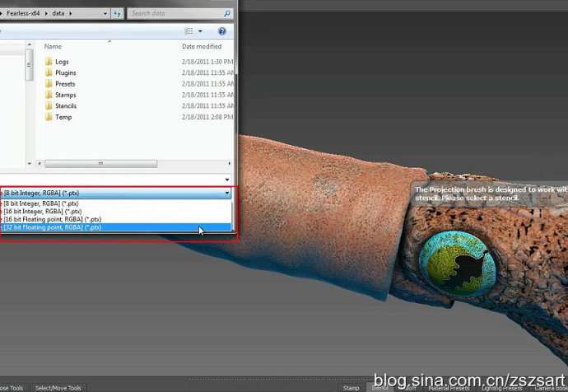568x392 pixels.
Task: Click the refresh button beside address bar
Action: (x=117, y=13)
